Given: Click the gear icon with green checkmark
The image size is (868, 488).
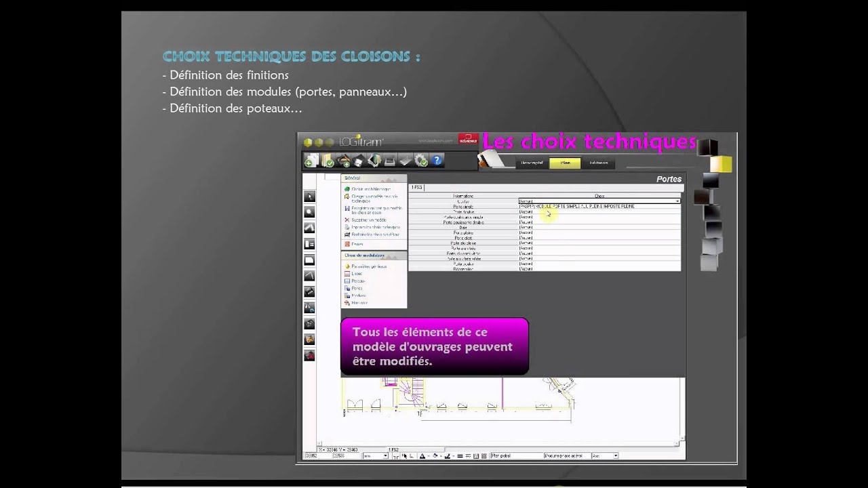Looking at the screenshot, I should [421, 161].
